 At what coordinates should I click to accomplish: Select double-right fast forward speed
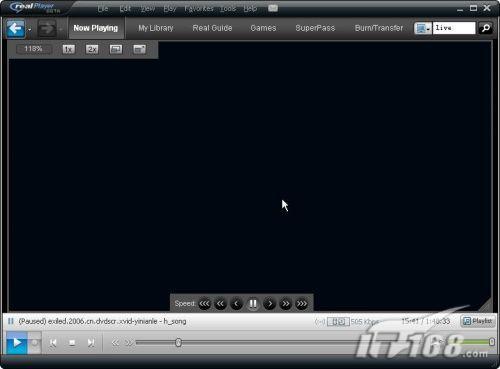click(x=286, y=304)
